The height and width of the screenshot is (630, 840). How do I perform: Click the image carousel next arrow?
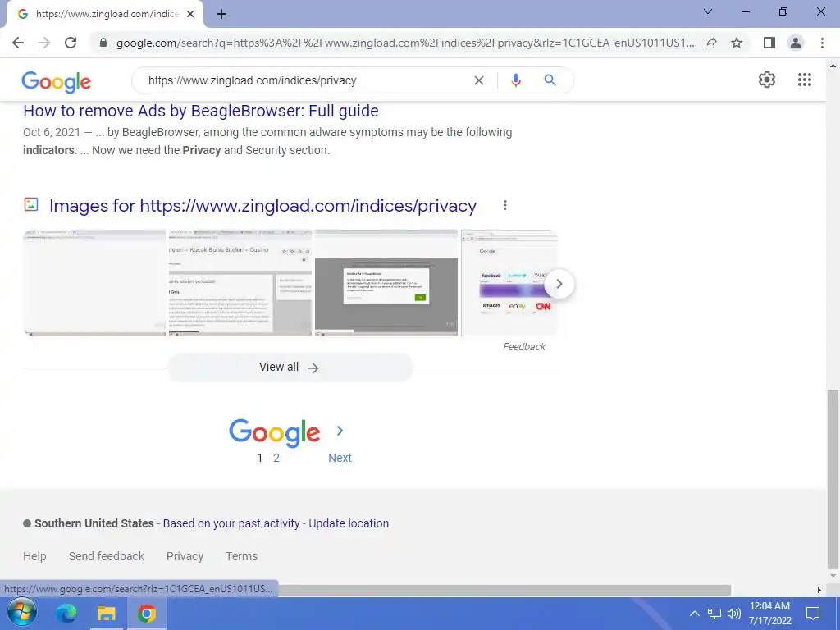point(559,284)
